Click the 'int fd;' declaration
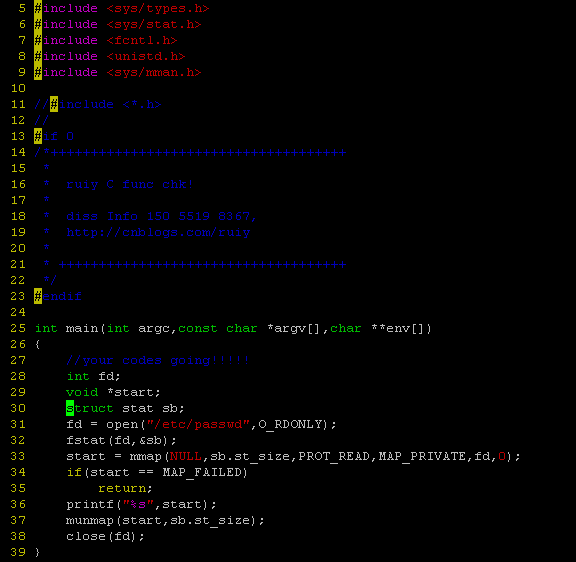Screen dimensions: 576x562 93,376
